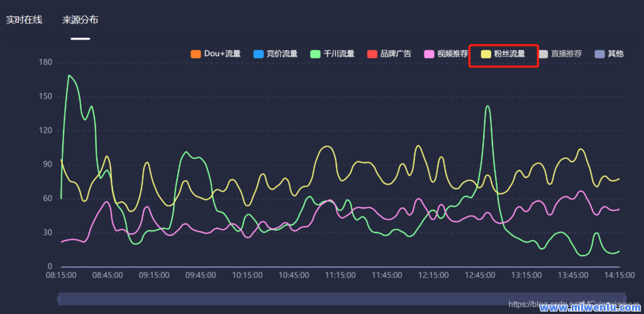This screenshot has height=314, width=644.
Task: Click the 10:45:00 x-axis time label
Action: point(294,275)
